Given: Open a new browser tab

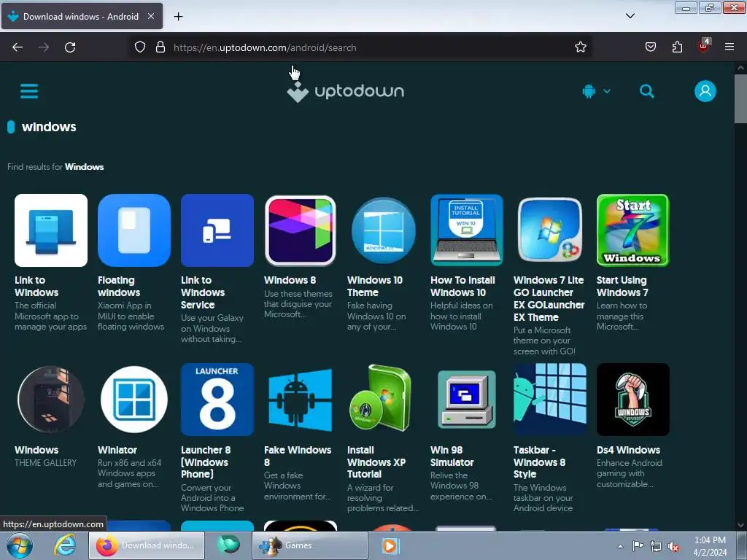Looking at the screenshot, I should coord(178,17).
